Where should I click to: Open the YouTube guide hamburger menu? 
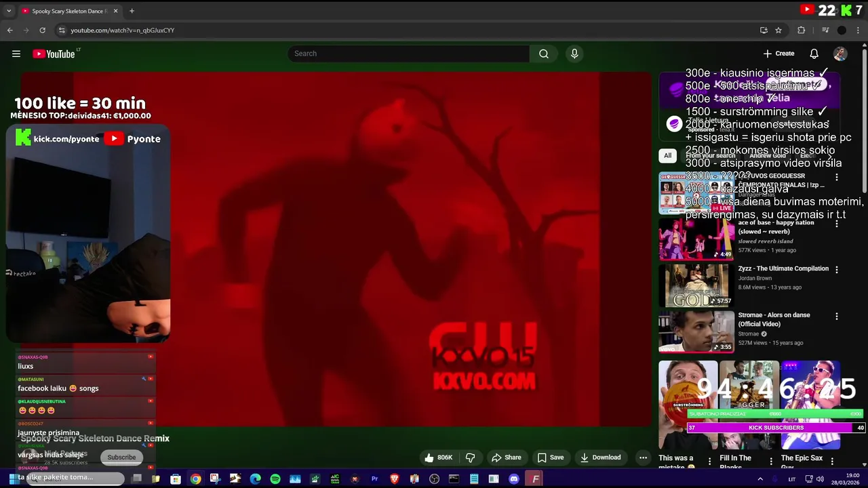(x=16, y=54)
